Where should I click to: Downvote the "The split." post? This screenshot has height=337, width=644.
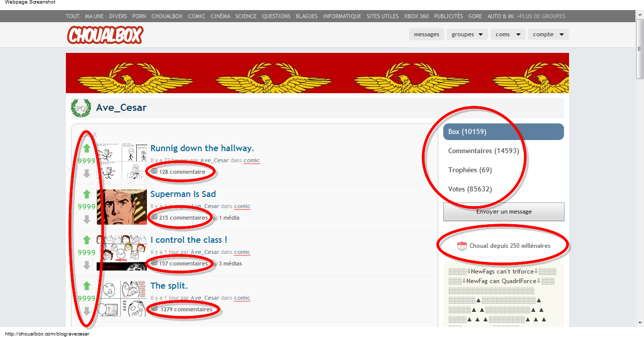(x=87, y=311)
